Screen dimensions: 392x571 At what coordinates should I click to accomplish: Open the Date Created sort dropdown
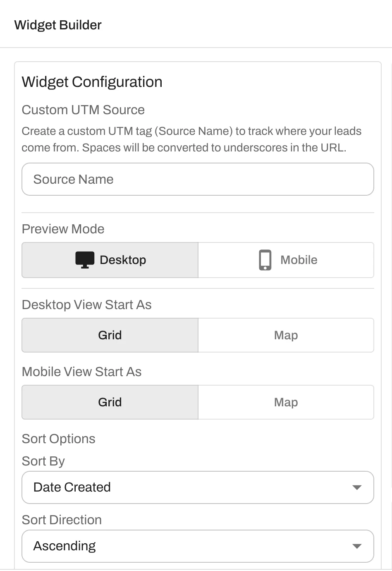coord(198,487)
